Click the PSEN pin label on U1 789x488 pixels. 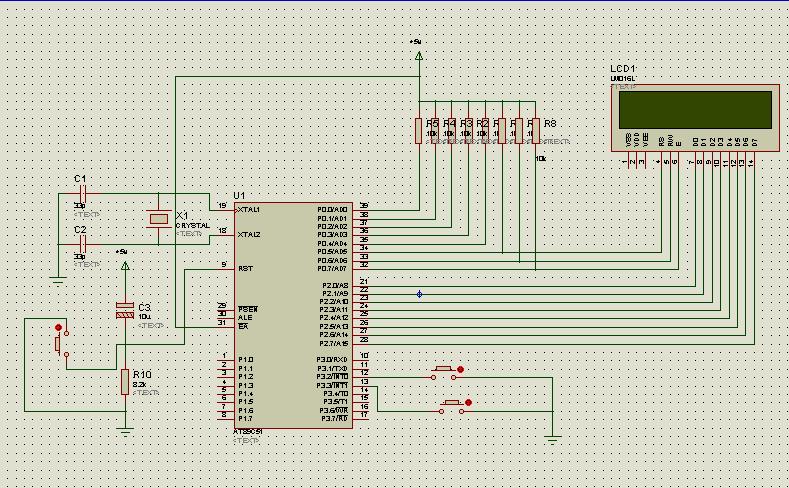[x=248, y=309]
